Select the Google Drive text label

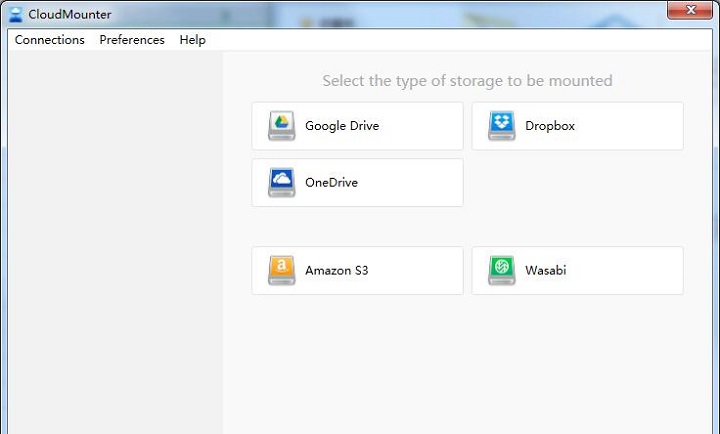[342, 126]
